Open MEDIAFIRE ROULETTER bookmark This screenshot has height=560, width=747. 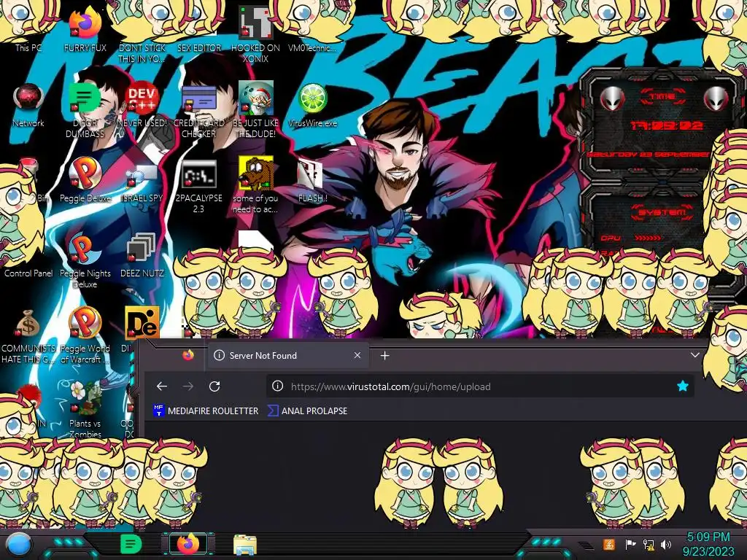coord(206,411)
